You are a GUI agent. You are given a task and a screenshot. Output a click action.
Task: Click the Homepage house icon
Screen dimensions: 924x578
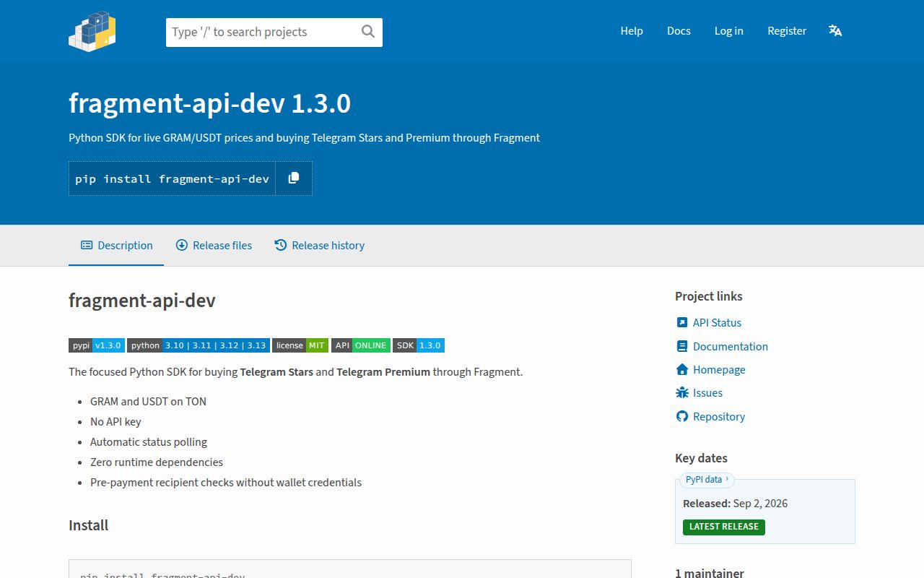pyautogui.click(x=682, y=369)
